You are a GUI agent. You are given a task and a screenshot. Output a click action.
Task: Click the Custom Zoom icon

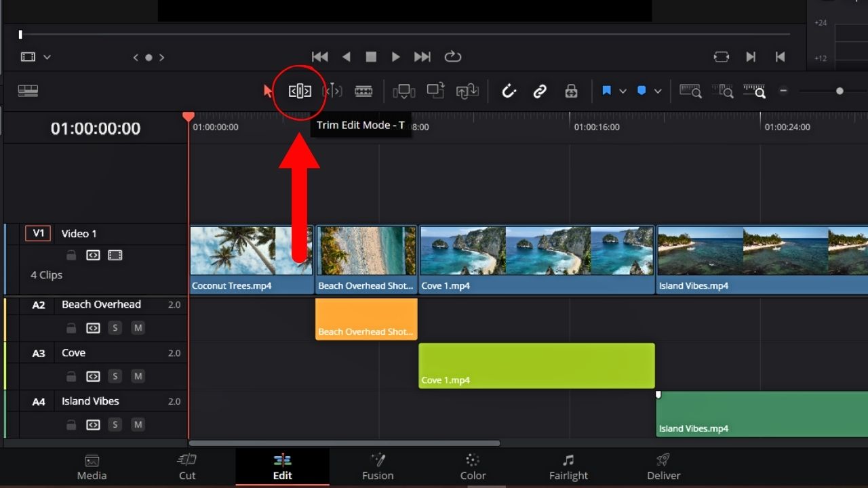click(x=754, y=91)
